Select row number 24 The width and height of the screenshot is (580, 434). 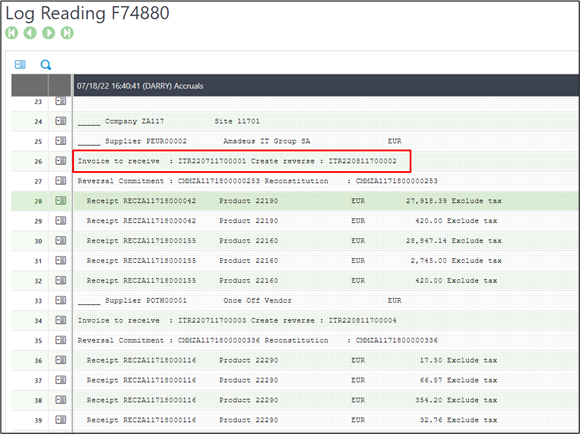tap(38, 121)
